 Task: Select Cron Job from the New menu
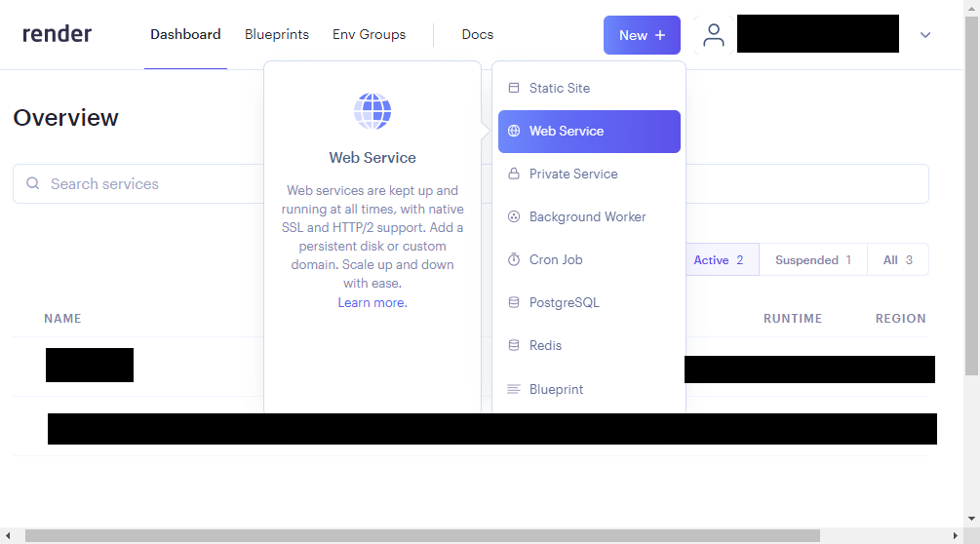point(589,259)
